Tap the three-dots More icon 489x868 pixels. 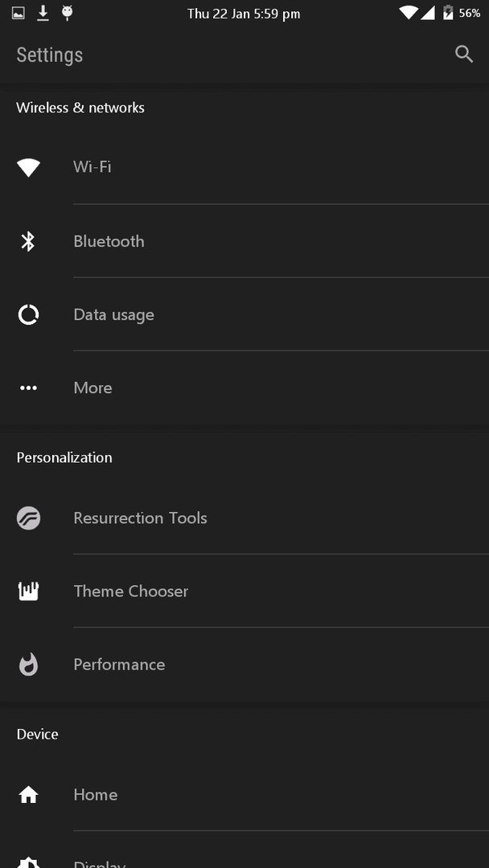[x=28, y=388]
